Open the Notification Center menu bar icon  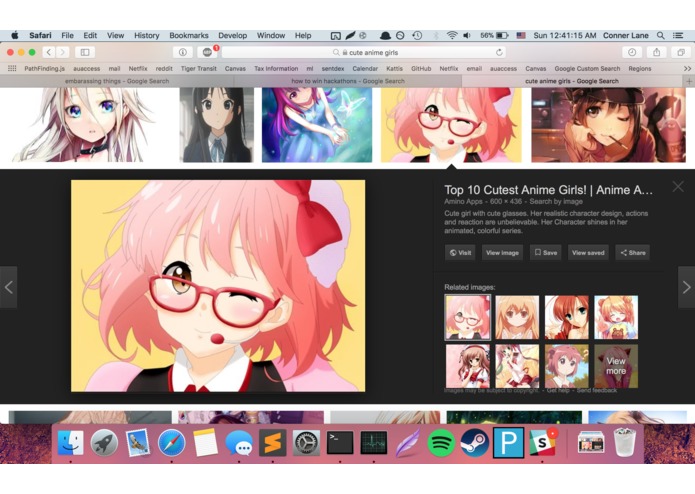pyautogui.click(x=678, y=35)
